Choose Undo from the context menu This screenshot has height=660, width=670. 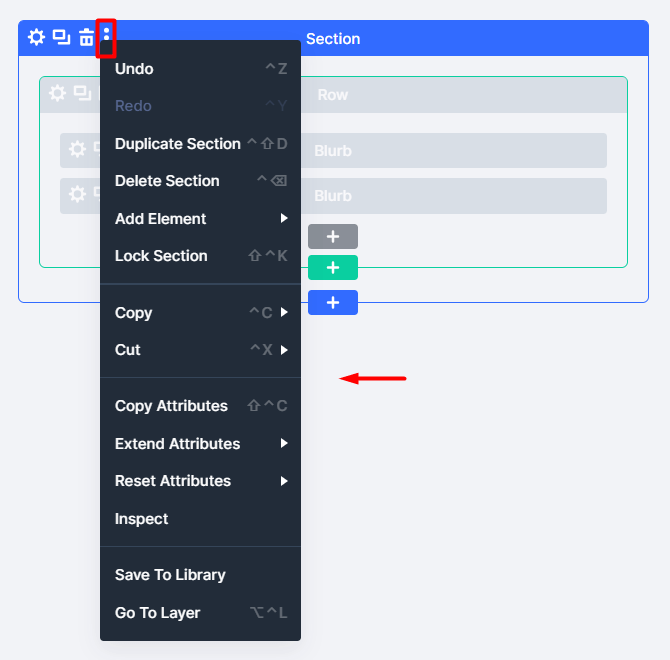(200, 69)
